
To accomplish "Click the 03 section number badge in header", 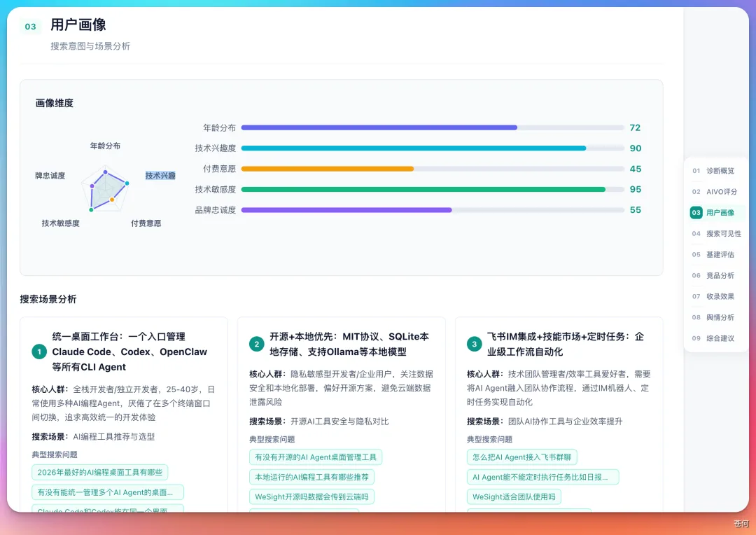I will point(30,27).
